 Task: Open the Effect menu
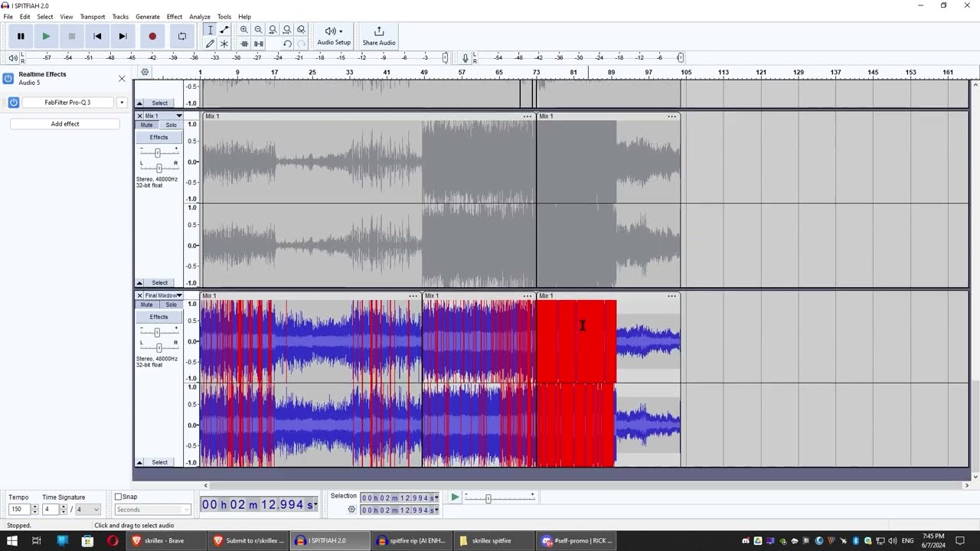175,17
